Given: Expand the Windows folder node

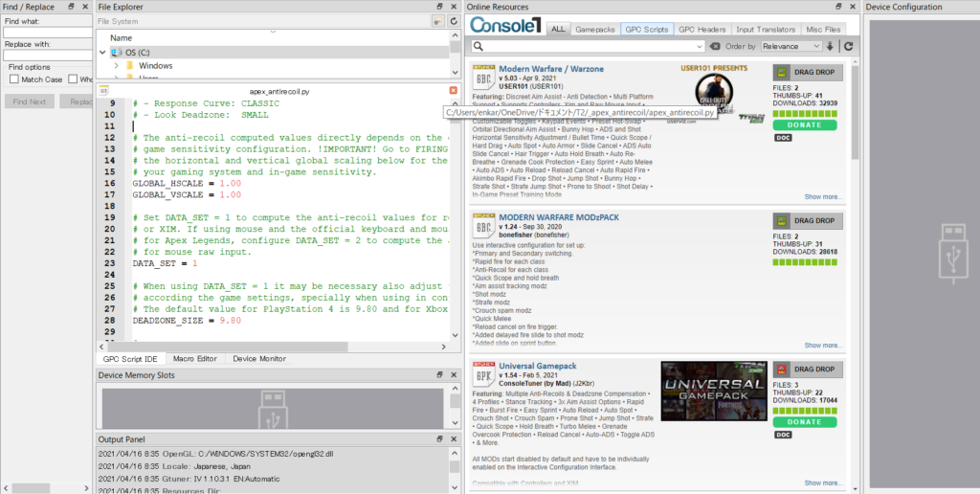Looking at the screenshot, I should [x=116, y=66].
